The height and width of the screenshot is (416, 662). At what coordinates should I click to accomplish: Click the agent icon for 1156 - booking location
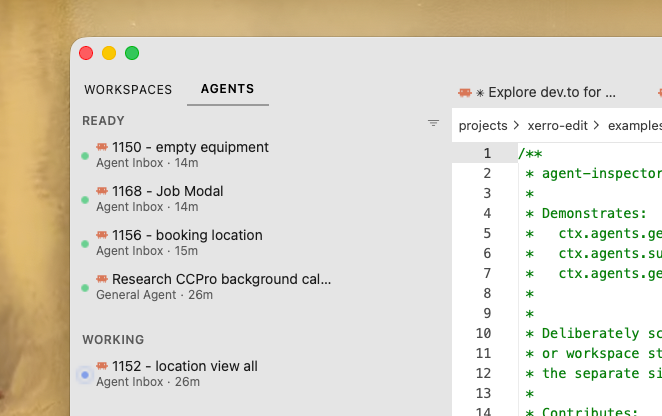click(102, 234)
